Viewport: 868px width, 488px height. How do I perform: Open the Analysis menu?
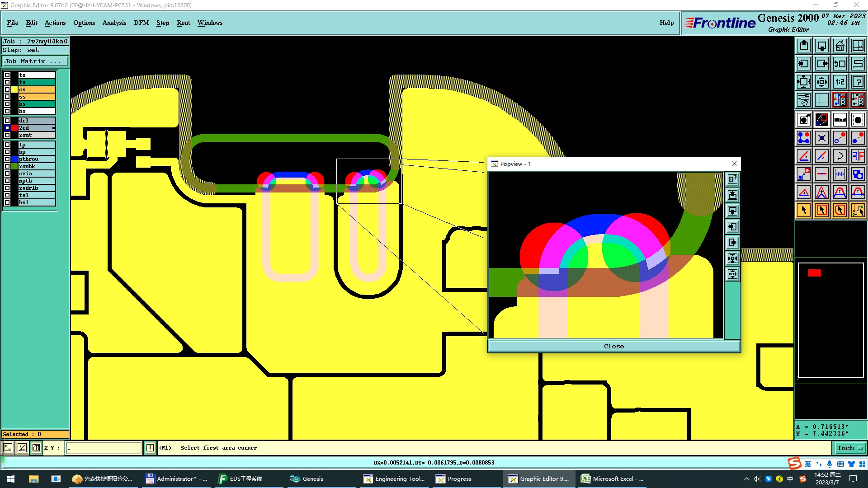[x=114, y=23]
